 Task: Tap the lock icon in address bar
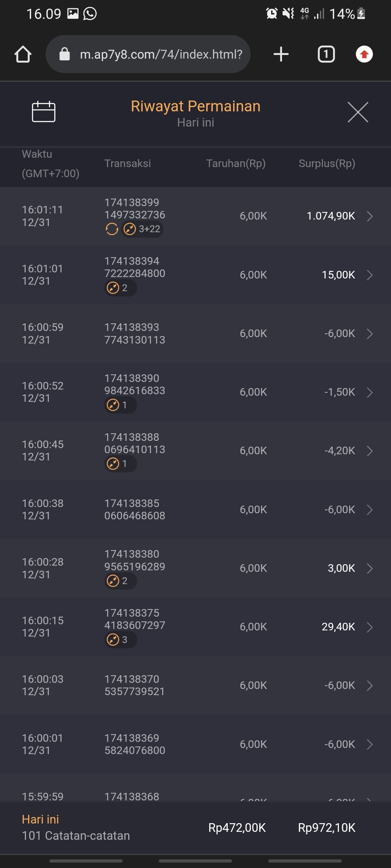pos(64,54)
